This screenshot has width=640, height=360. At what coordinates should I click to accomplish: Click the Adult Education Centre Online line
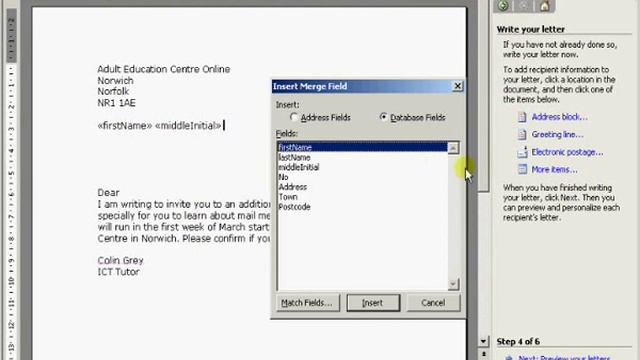coord(164,69)
